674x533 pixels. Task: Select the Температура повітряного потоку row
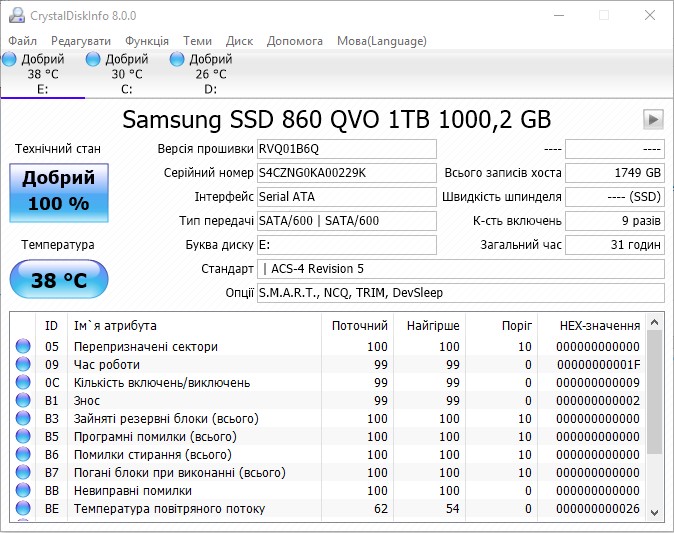click(328, 509)
